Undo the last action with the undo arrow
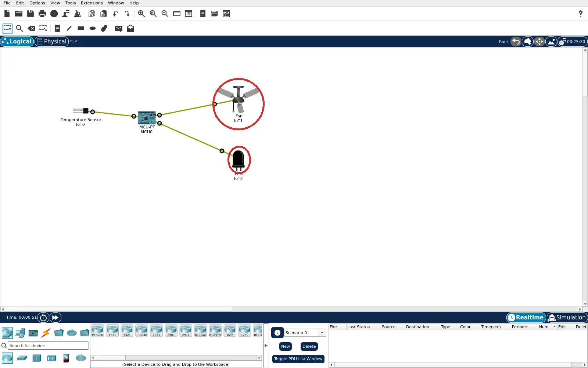 click(115, 14)
